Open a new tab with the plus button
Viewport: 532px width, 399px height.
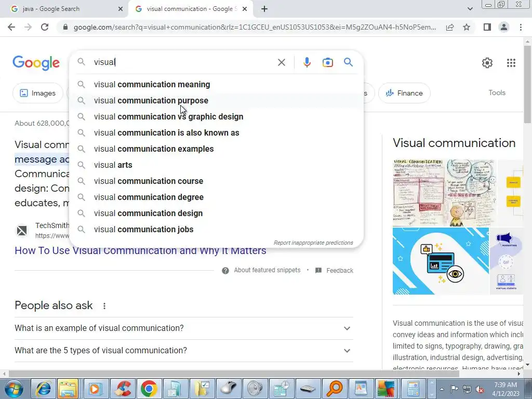(264, 9)
